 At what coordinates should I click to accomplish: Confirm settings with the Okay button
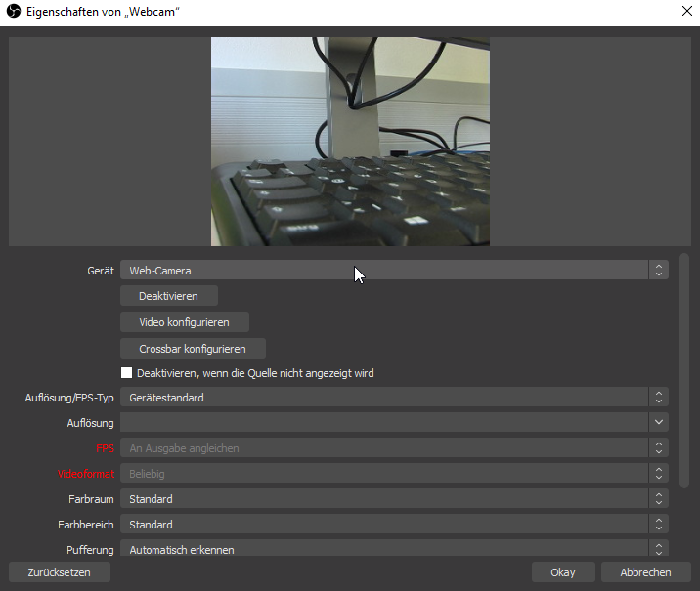pyautogui.click(x=563, y=572)
